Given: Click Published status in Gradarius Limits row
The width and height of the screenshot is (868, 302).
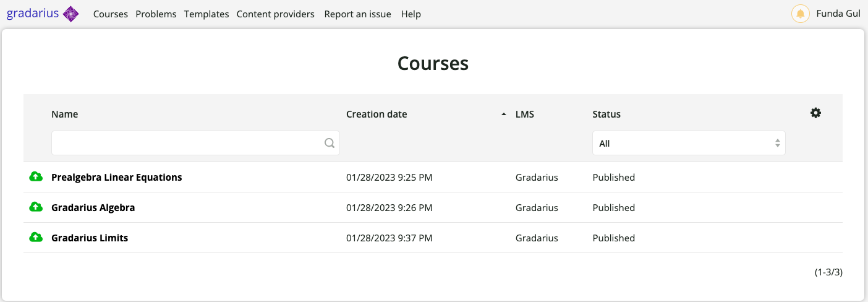Looking at the screenshot, I should coord(613,238).
